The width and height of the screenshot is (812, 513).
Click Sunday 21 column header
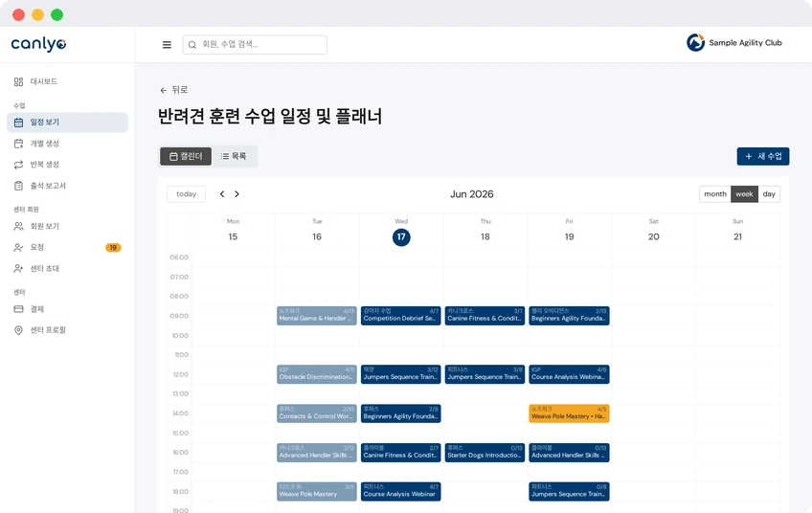(x=737, y=231)
